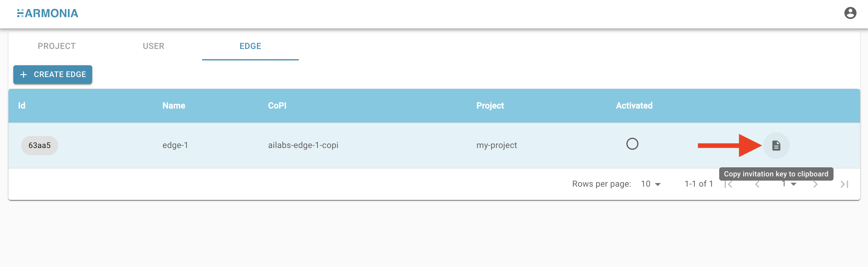Click the copy invitation key document icon
The image size is (868, 267).
776,146
